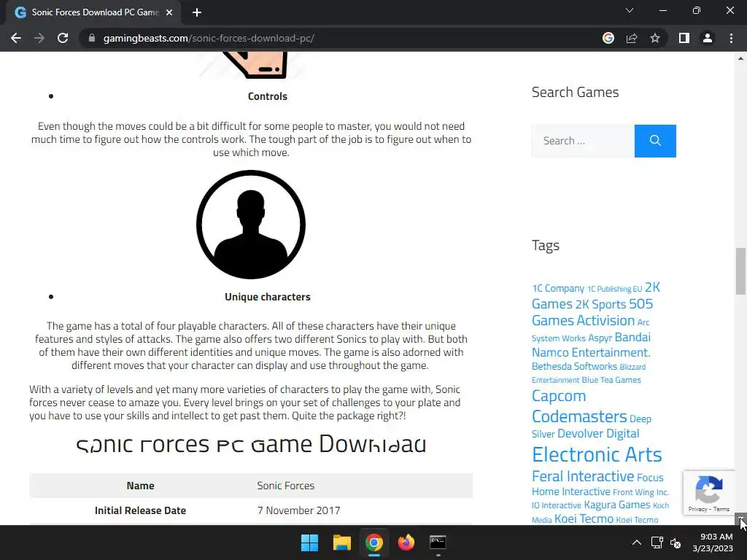This screenshot has height=560, width=747.
Task: Open the Capcom tag
Action: tap(559, 396)
